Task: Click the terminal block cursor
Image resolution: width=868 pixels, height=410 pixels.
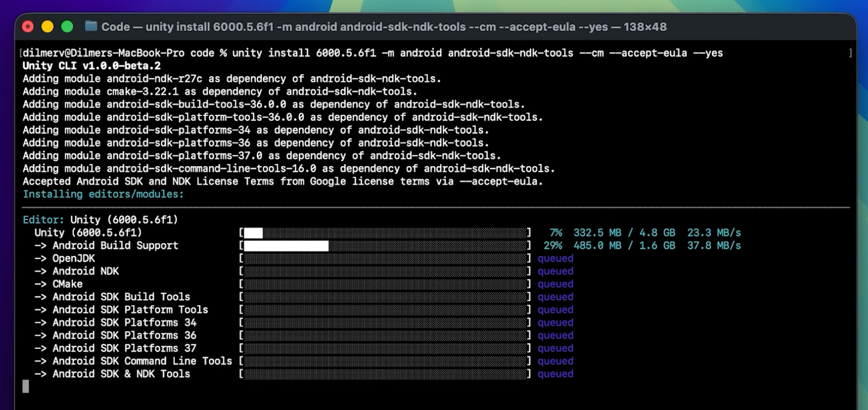Action: click(26, 387)
